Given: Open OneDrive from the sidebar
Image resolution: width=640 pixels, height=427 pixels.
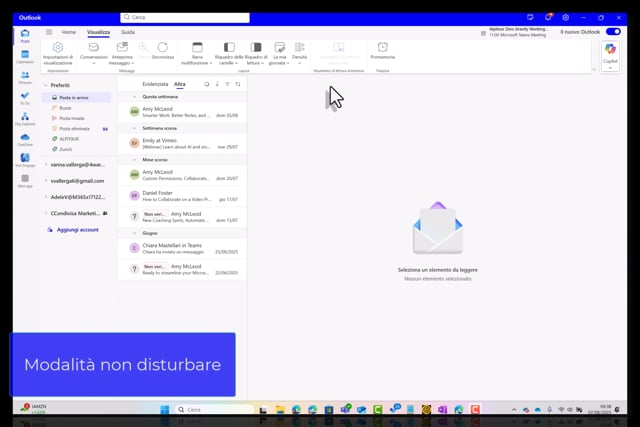Looking at the screenshot, I should (25, 139).
